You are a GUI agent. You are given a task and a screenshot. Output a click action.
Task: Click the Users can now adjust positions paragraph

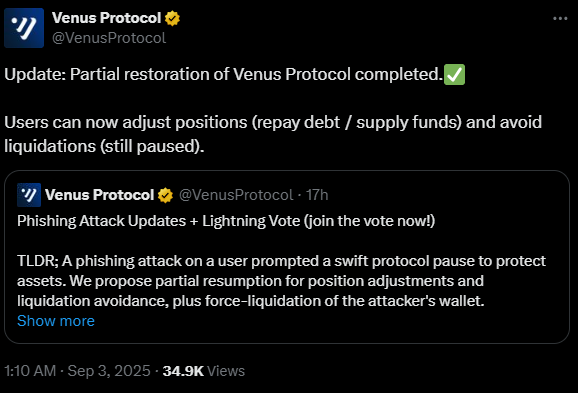pyautogui.click(x=273, y=134)
